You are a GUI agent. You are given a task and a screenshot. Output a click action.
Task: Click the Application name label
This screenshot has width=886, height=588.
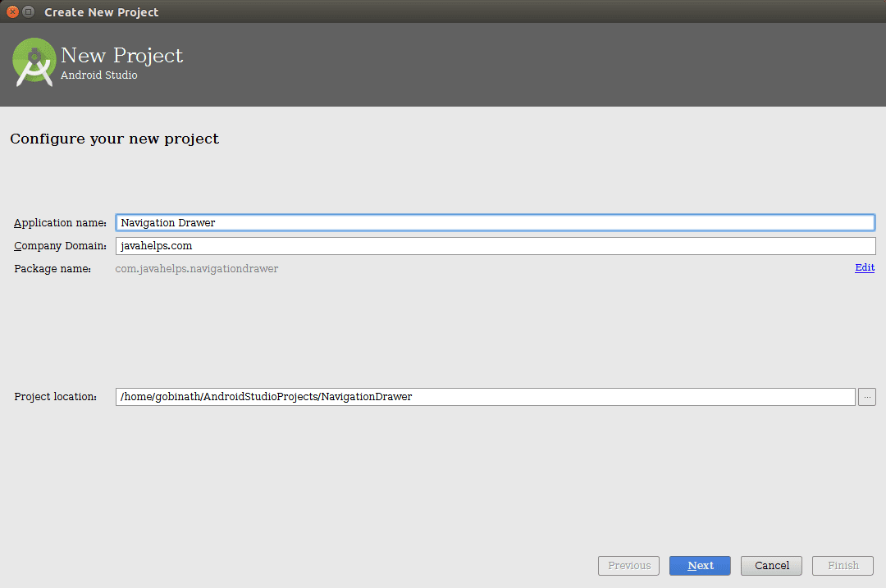[x=61, y=222]
